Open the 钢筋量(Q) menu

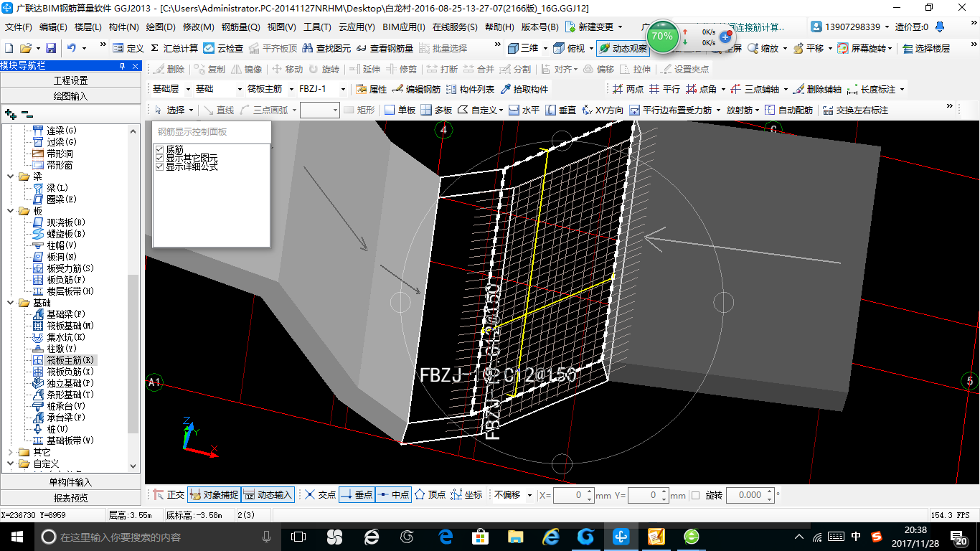[240, 27]
